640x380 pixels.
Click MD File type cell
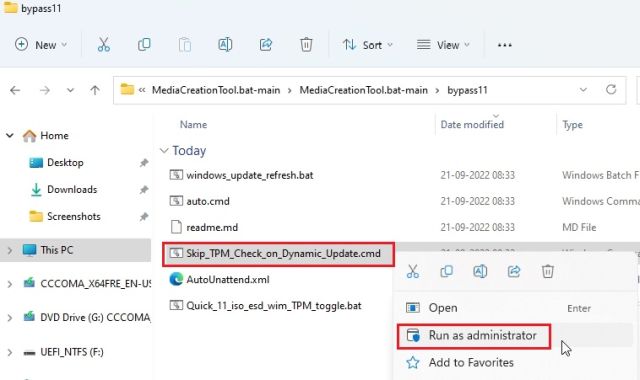pos(579,227)
